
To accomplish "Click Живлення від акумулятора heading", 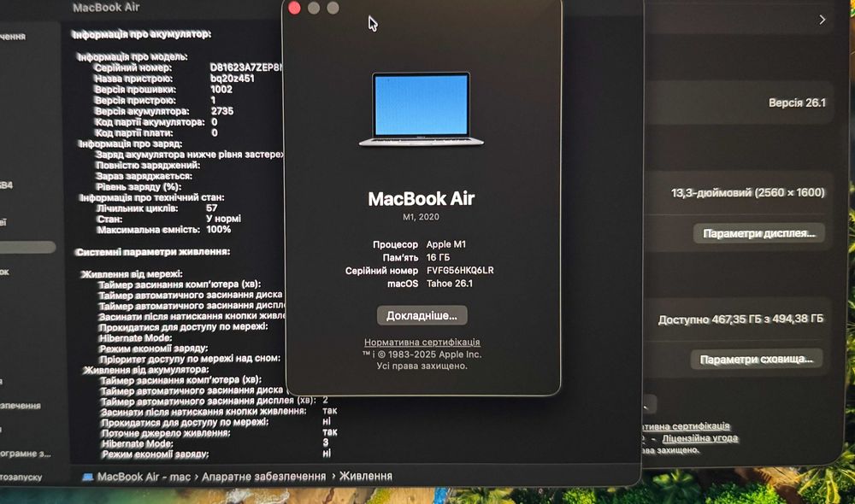I will 145,370.
